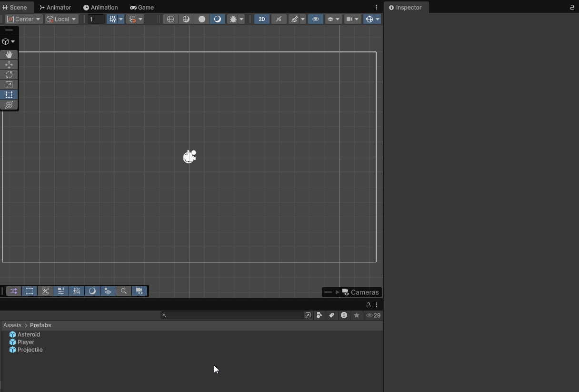
Task: Select the Rect tool
Action: (9, 95)
